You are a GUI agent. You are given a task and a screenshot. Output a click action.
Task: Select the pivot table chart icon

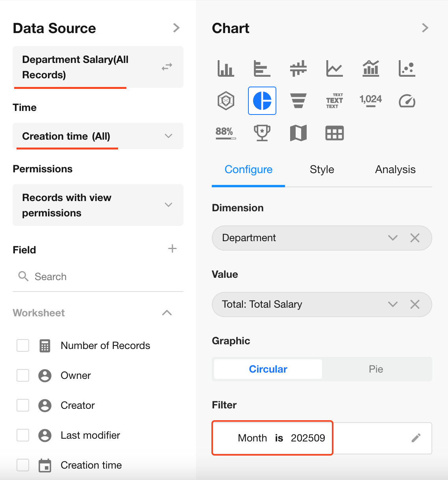pyautogui.click(x=334, y=133)
